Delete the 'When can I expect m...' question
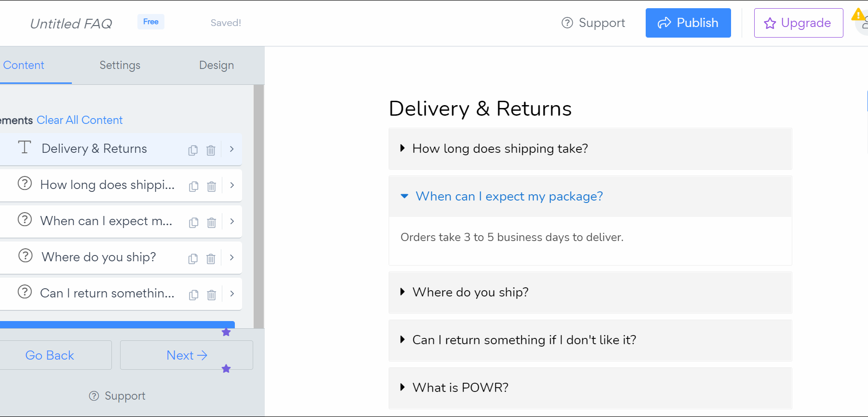Image resolution: width=868 pixels, height=417 pixels. click(211, 223)
